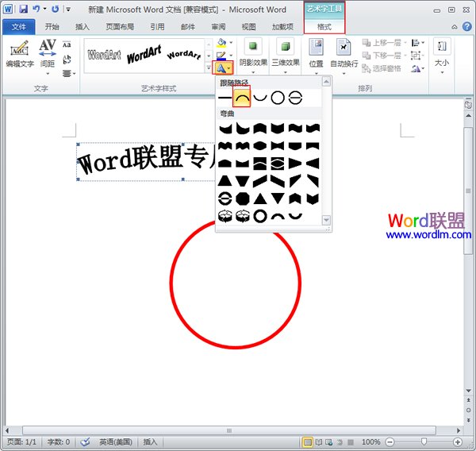
Task: Open the Rotate objects dropdown icon
Action: click(x=417, y=69)
